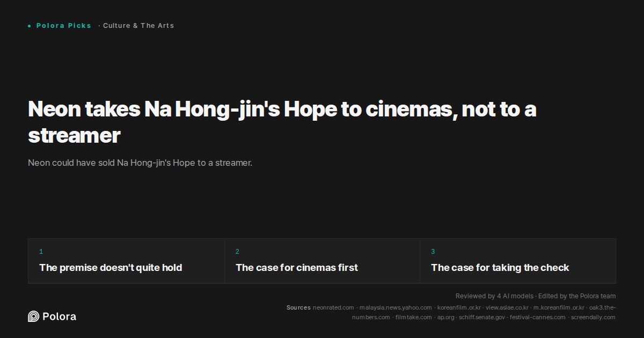Open the malaysia.news.yahoo.com source
Screen dimensions: 644x338
point(396,307)
